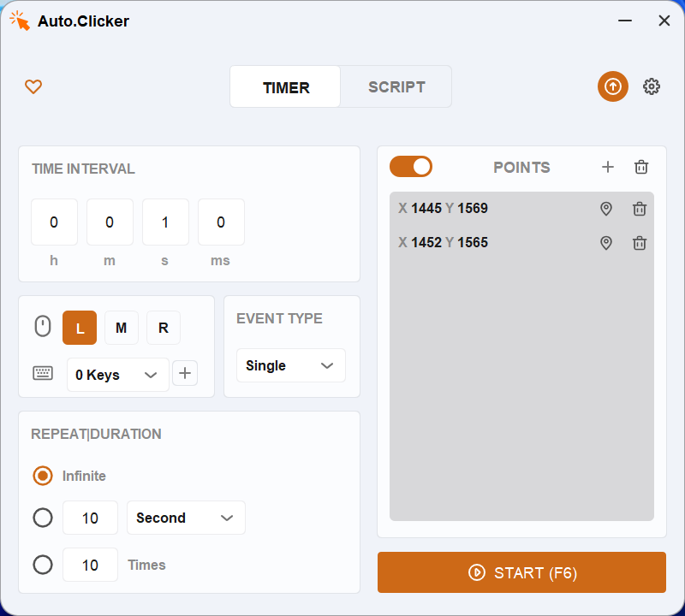Pick location for point X 1445

[x=606, y=209]
